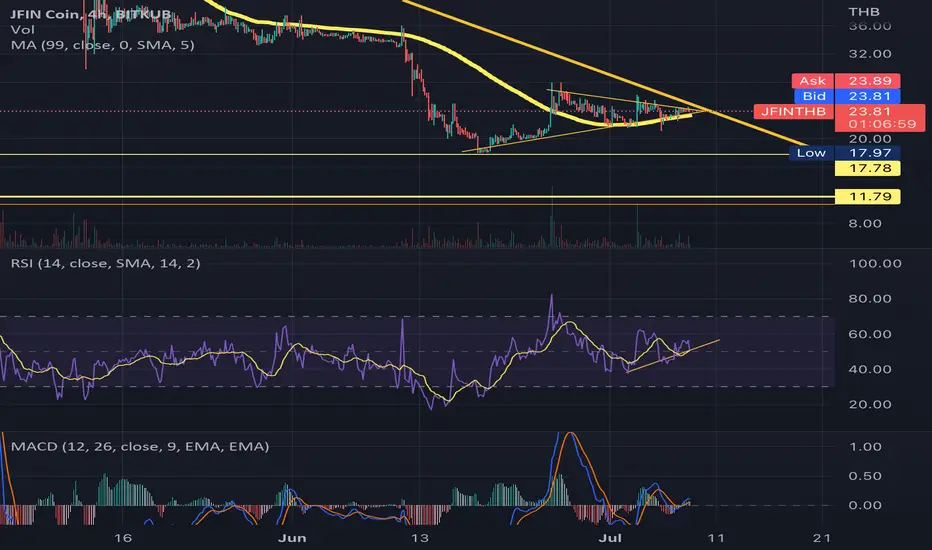Click the Bid price label 23.81
The width and height of the screenshot is (932, 550).
[x=868, y=96]
